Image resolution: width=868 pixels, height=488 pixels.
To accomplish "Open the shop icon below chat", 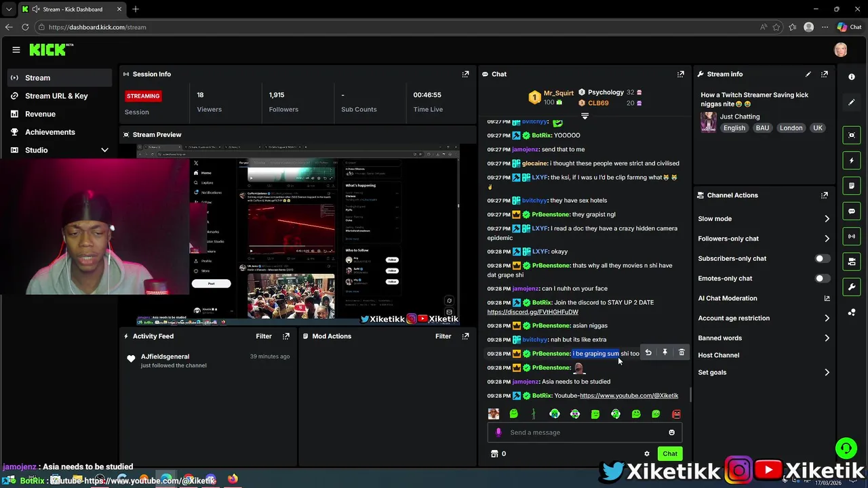I will point(494,454).
